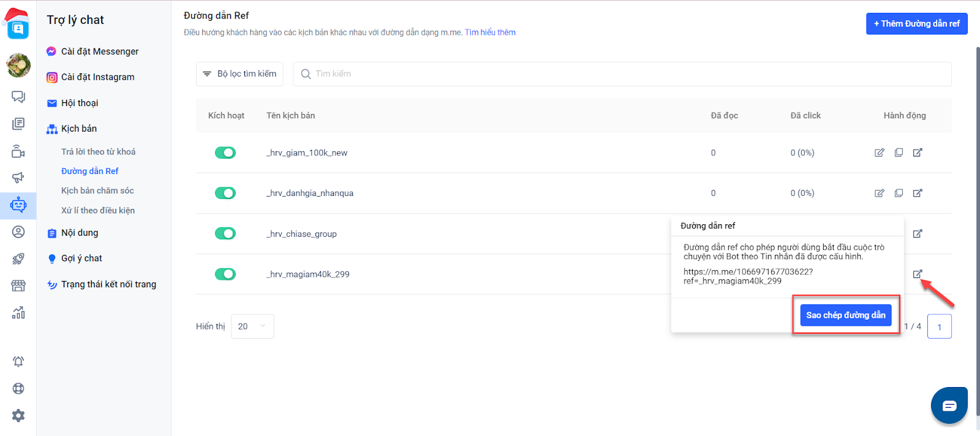The image size is (980, 436).
Task: Click the chatbot robot sidebar icon
Action: pos(18,205)
